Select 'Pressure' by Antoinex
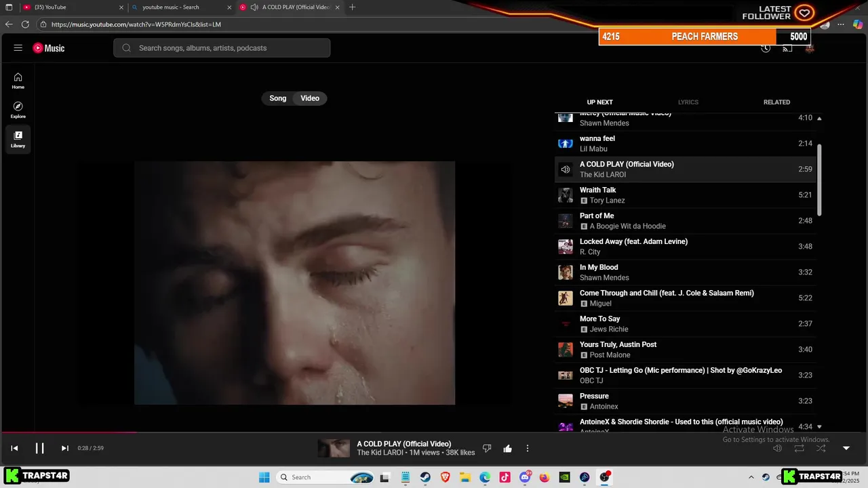This screenshot has width=868, height=488. [x=685, y=401]
